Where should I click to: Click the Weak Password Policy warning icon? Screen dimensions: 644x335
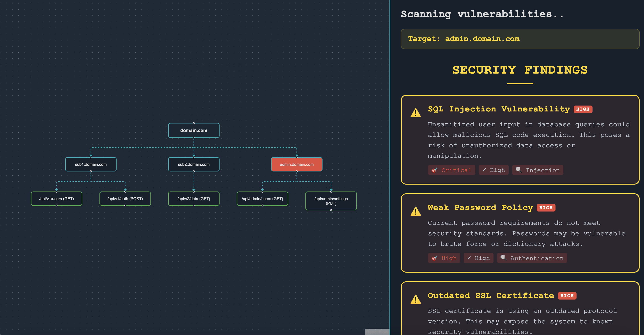tap(416, 211)
